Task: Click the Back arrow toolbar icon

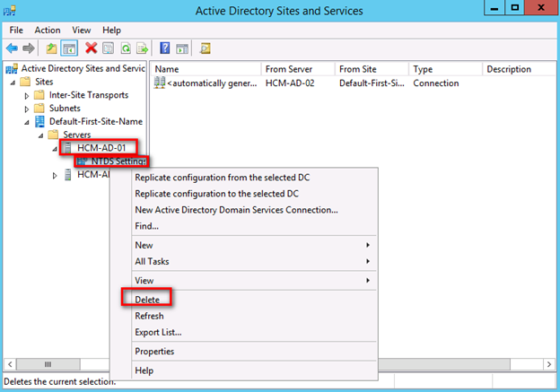Action: click(12, 48)
